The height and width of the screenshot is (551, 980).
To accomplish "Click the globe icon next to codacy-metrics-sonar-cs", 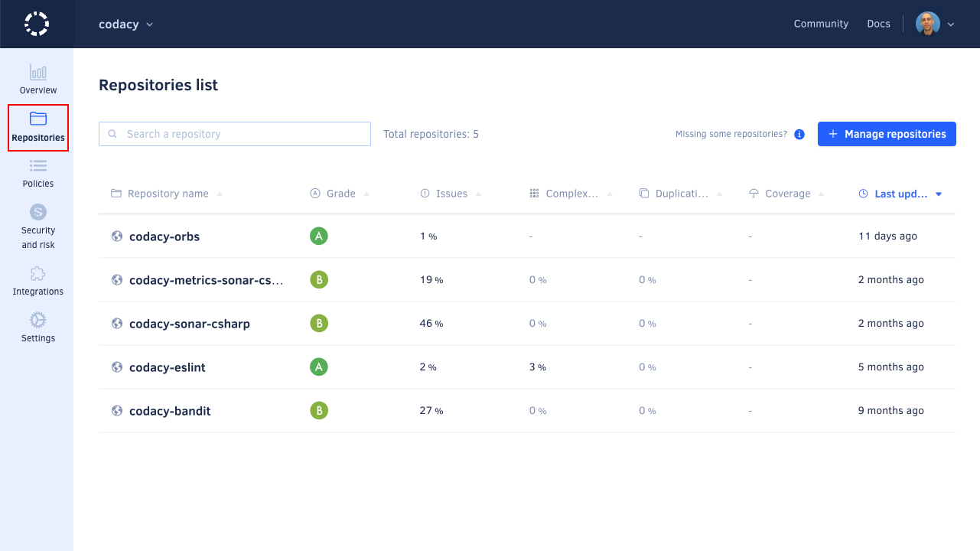I will (x=117, y=280).
